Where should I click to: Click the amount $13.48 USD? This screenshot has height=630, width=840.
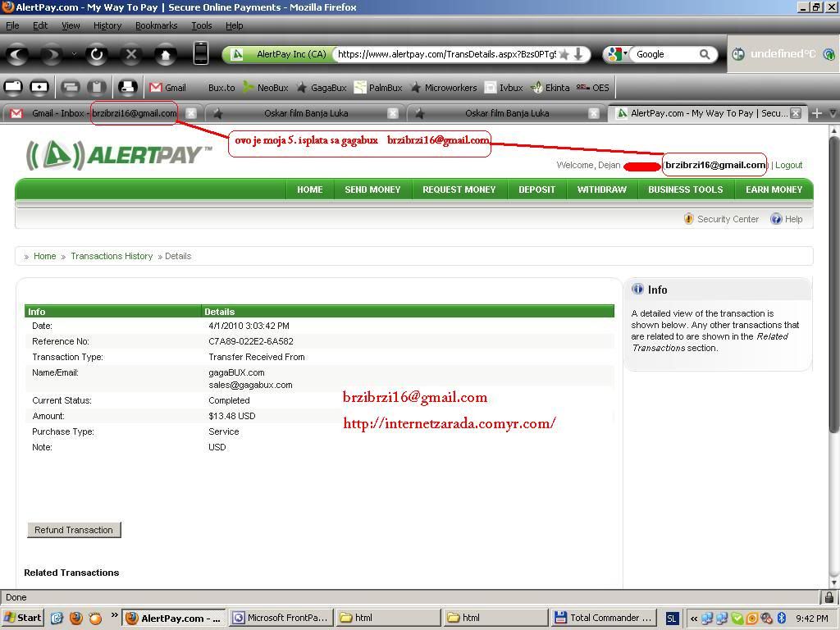tap(232, 416)
